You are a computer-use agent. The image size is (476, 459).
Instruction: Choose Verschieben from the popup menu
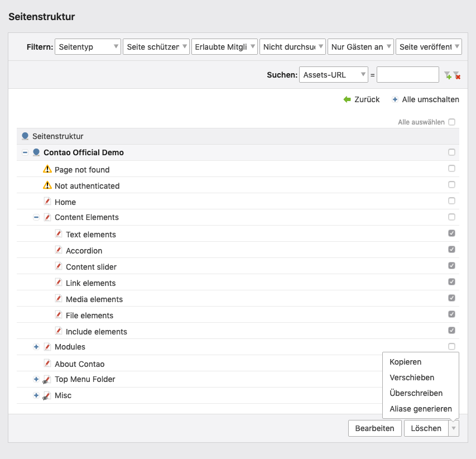click(x=412, y=377)
